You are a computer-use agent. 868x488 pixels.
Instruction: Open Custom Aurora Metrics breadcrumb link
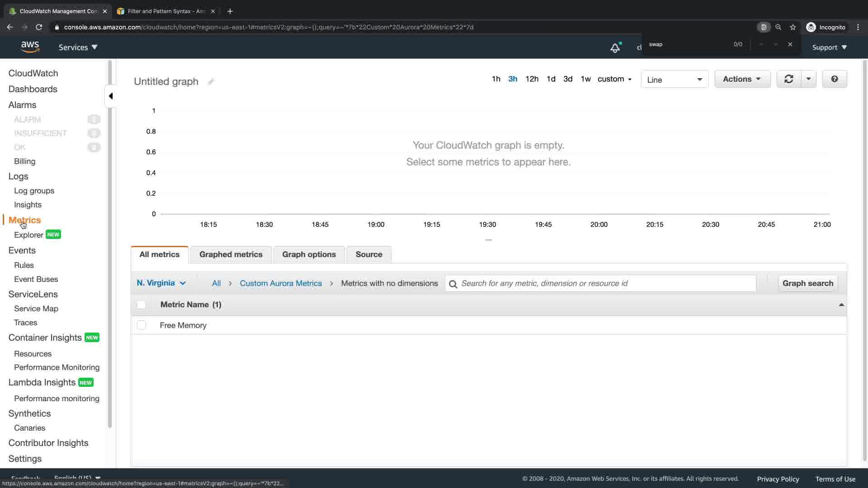tap(280, 283)
